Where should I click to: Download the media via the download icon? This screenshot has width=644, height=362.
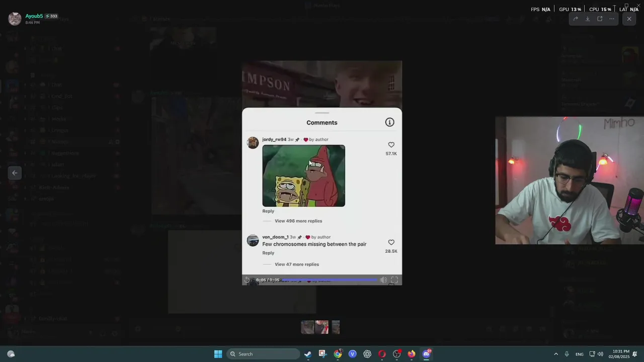(588, 19)
